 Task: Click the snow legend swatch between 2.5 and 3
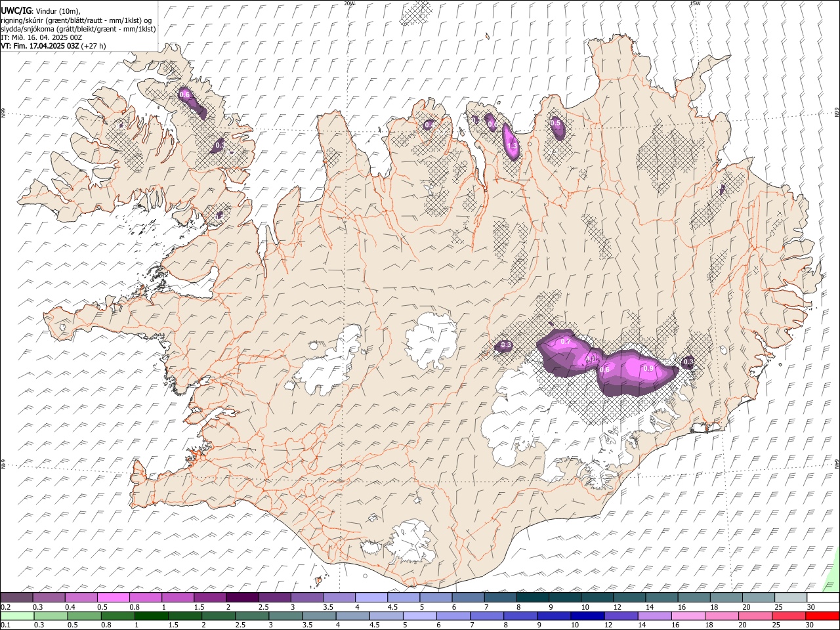(x=274, y=597)
